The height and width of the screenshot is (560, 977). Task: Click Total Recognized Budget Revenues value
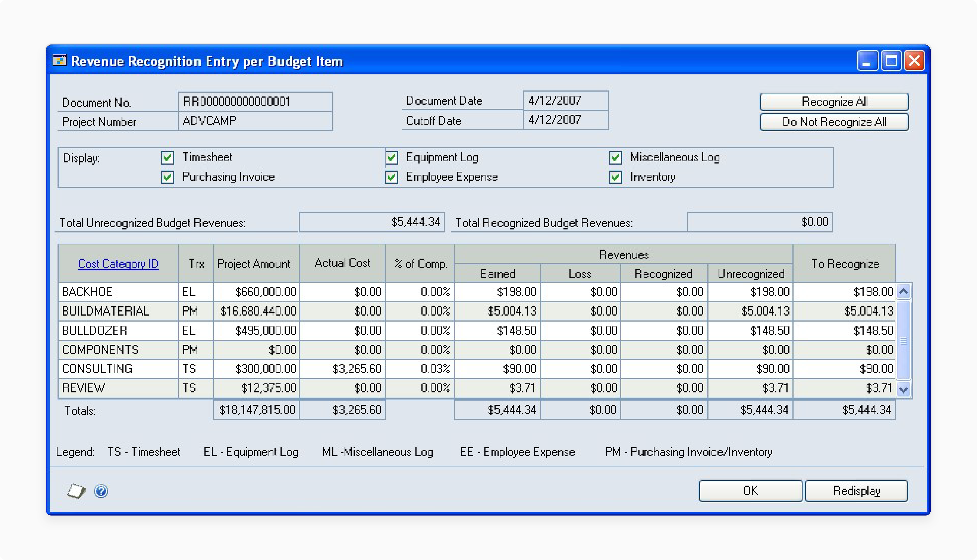tap(760, 222)
